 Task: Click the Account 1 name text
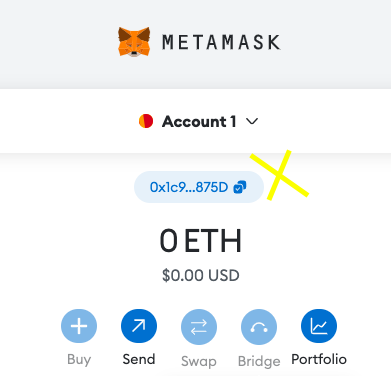[199, 121]
